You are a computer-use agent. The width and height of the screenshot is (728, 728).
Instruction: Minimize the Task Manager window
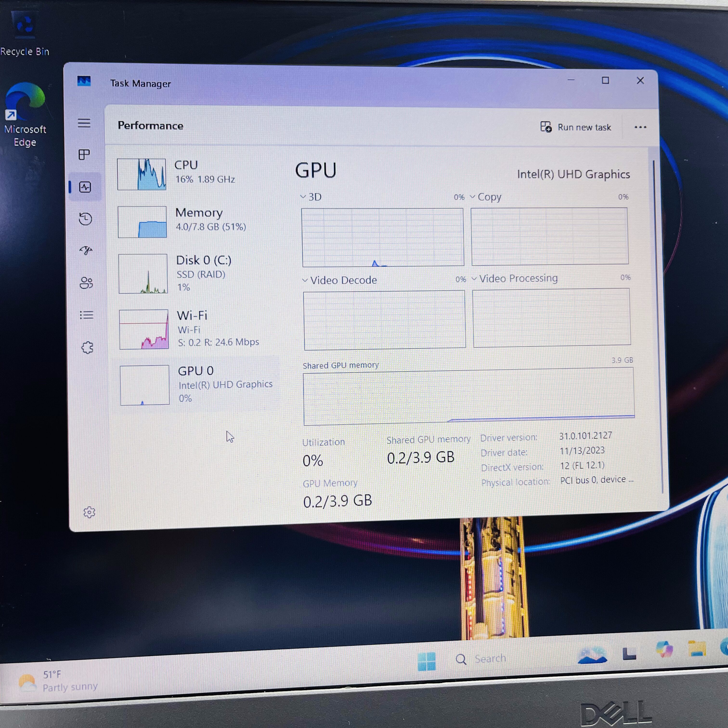pyautogui.click(x=571, y=80)
